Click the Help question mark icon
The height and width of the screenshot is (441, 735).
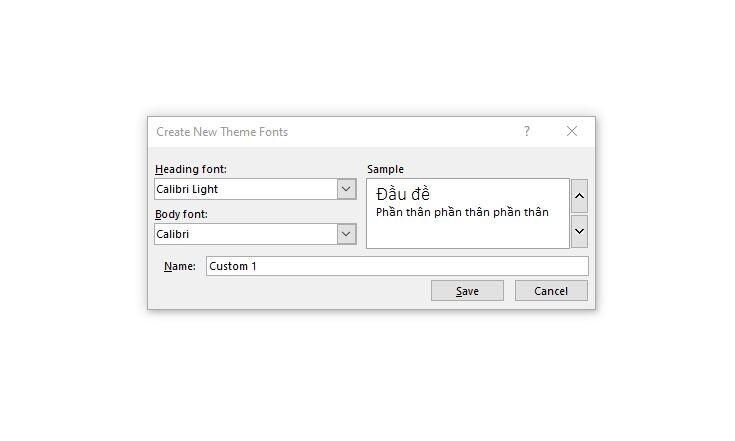pyautogui.click(x=527, y=131)
